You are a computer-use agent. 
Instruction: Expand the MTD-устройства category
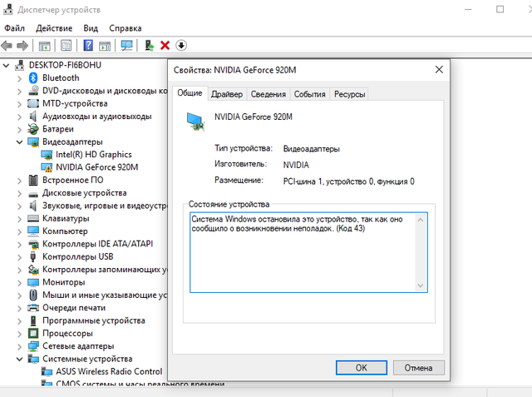click(19, 104)
